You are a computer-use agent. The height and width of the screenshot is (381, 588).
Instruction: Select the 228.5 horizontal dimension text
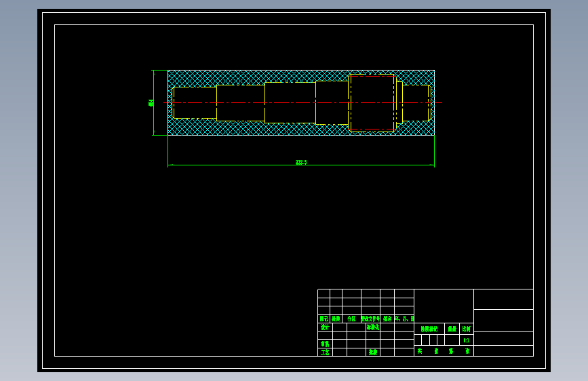click(301, 163)
